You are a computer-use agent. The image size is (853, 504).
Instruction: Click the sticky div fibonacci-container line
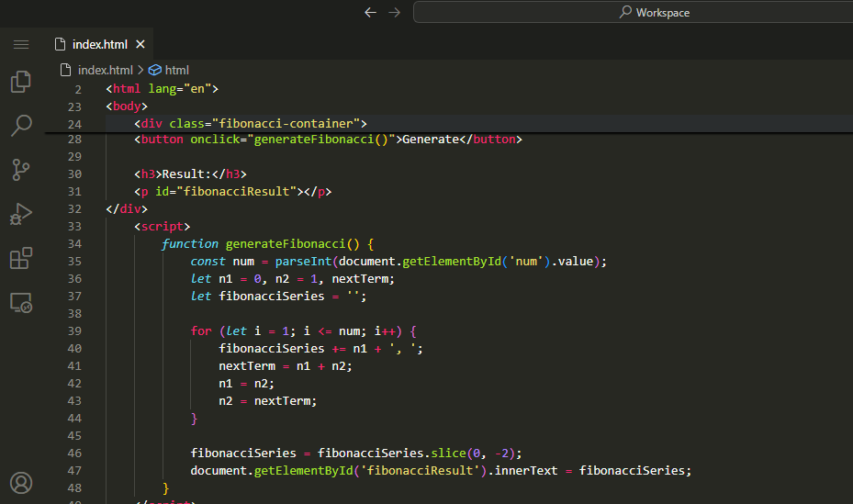(251, 123)
